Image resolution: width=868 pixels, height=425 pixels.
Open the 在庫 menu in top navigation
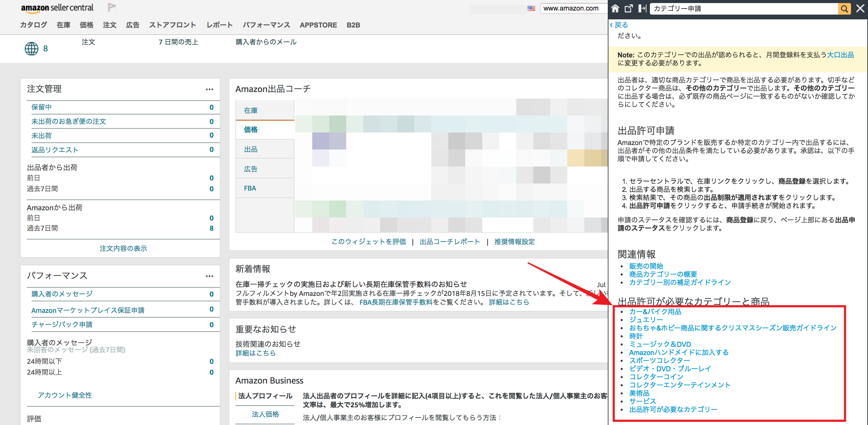(64, 25)
